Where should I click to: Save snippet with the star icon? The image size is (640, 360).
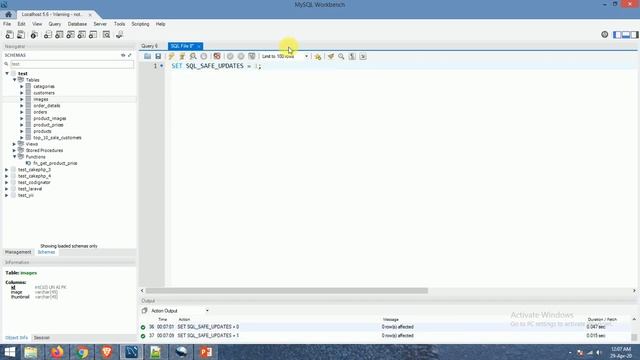[x=318, y=56]
